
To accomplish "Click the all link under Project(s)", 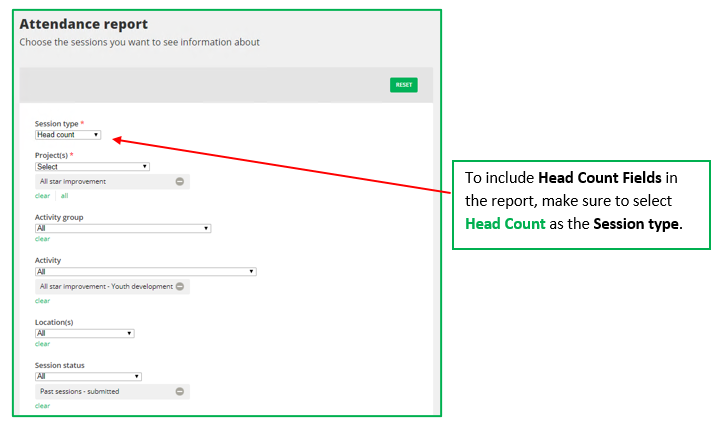I will click(x=65, y=196).
